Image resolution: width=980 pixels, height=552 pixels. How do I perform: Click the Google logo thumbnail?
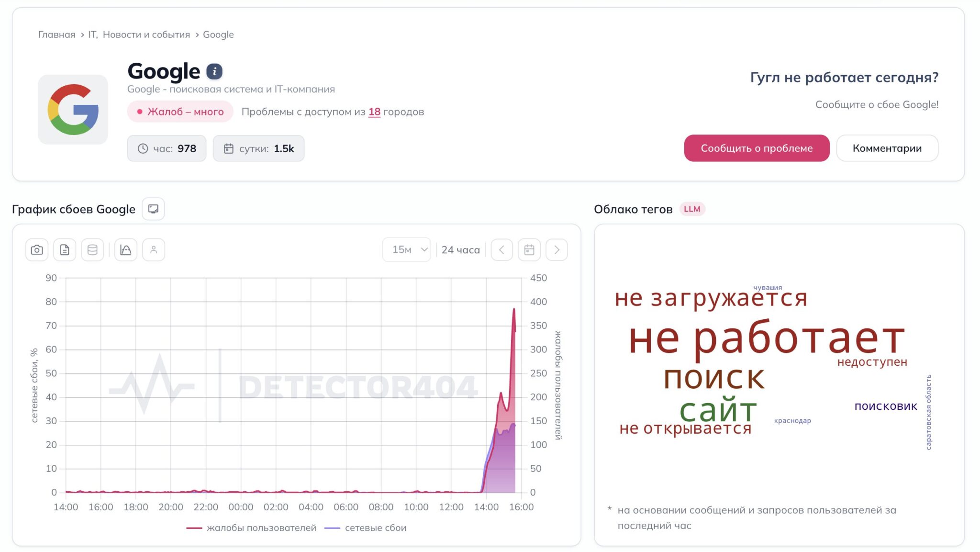73,110
